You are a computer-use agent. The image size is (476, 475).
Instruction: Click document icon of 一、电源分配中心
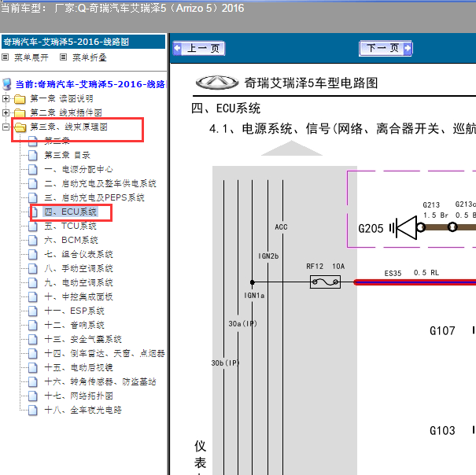tap(33, 169)
